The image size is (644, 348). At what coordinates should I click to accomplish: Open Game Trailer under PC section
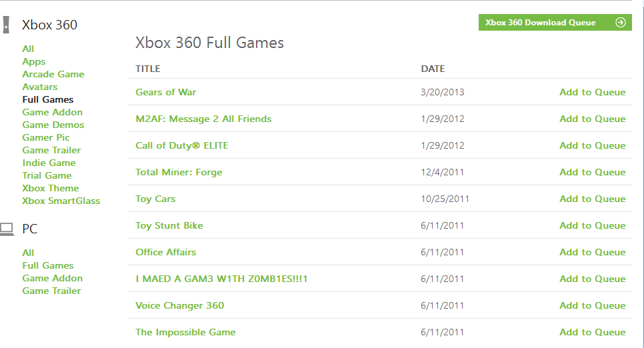[x=51, y=291]
